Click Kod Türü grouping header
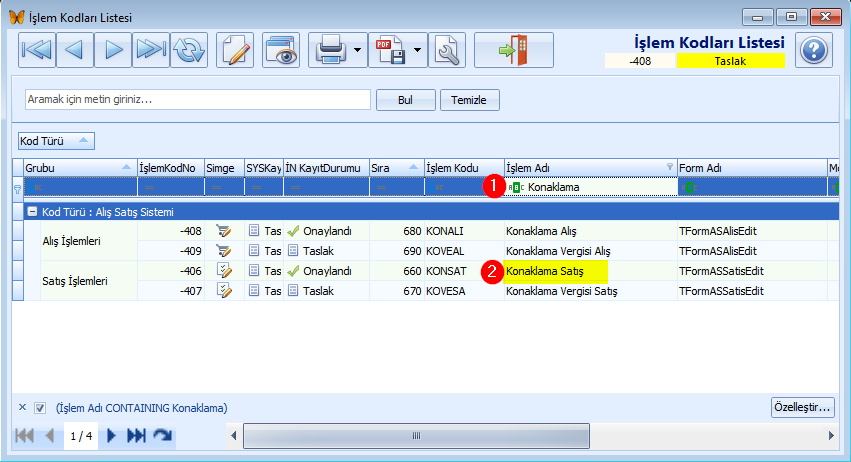This screenshot has width=851, height=462. [56, 141]
